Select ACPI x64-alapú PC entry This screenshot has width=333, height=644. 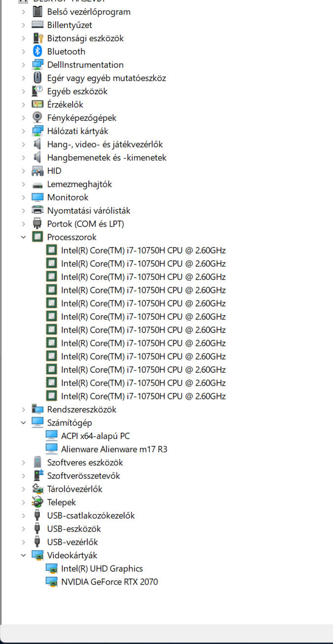click(x=95, y=436)
